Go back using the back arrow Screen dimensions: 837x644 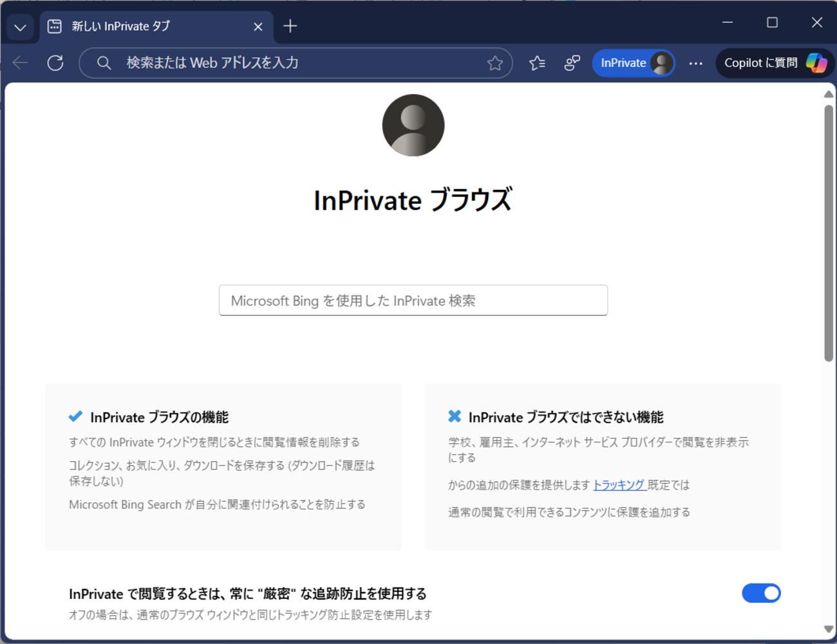[x=21, y=63]
